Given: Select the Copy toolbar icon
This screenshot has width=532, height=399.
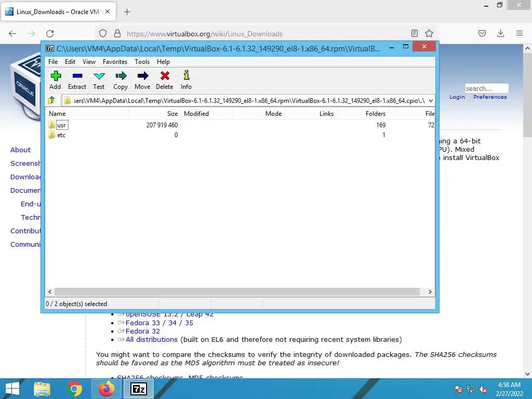Looking at the screenshot, I should click(x=121, y=80).
